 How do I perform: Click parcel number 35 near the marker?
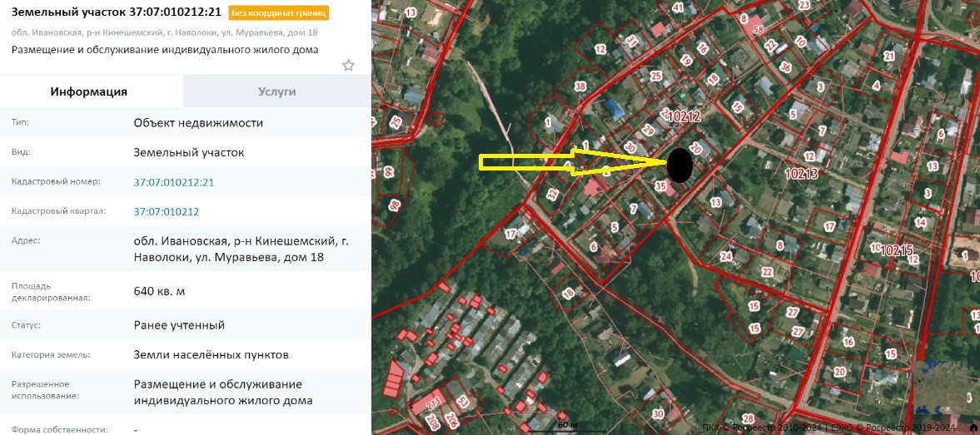[660, 185]
